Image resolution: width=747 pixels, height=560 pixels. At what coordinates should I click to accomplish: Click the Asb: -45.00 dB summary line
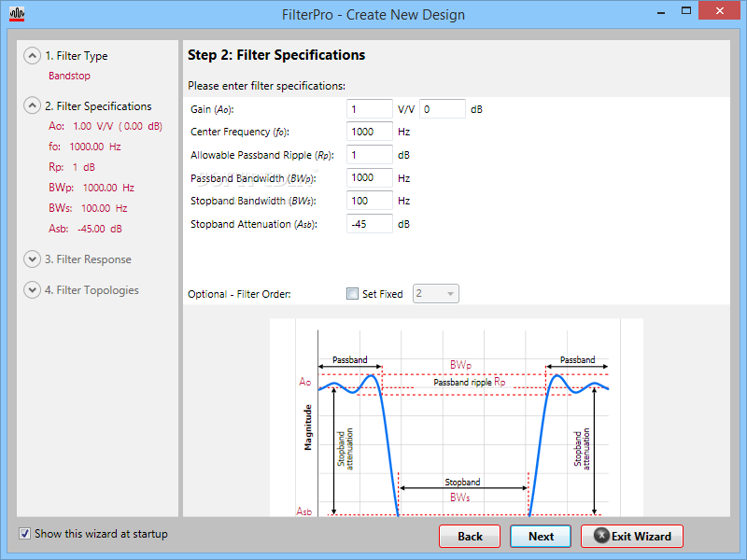pyautogui.click(x=85, y=229)
